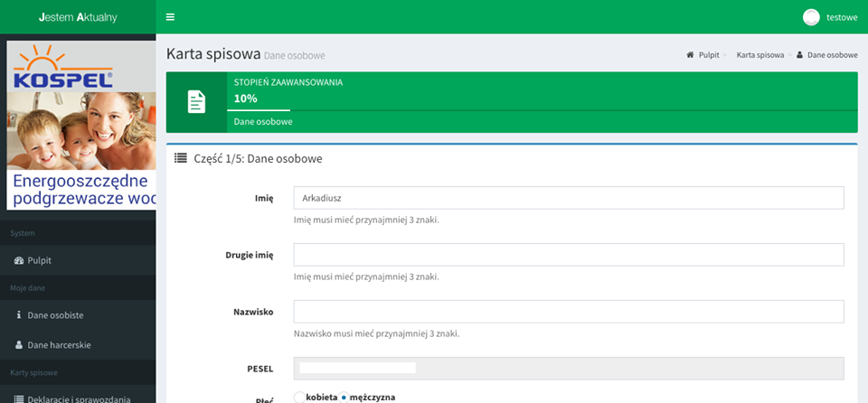Open Dane harcerskie in sidebar menu
The width and height of the screenshot is (868, 403).
click(59, 345)
